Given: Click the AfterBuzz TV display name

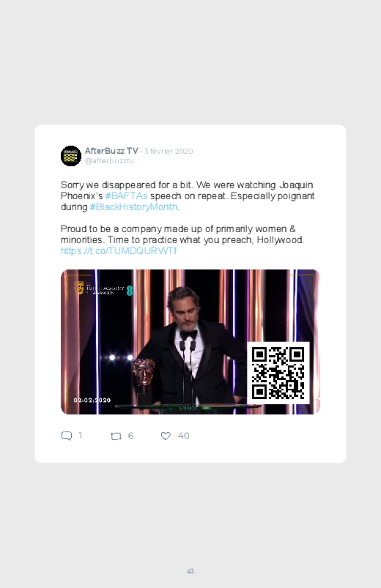Looking at the screenshot, I should tap(111, 151).
